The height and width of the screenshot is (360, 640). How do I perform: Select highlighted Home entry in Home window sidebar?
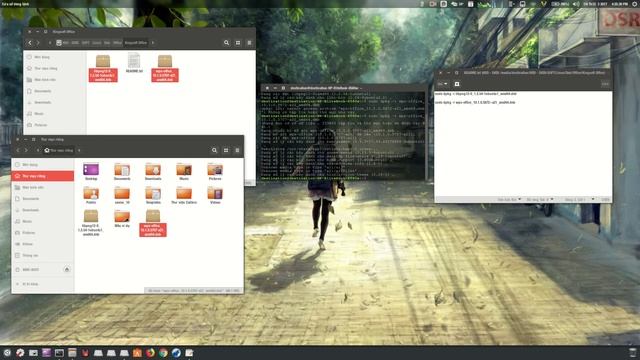(43, 176)
